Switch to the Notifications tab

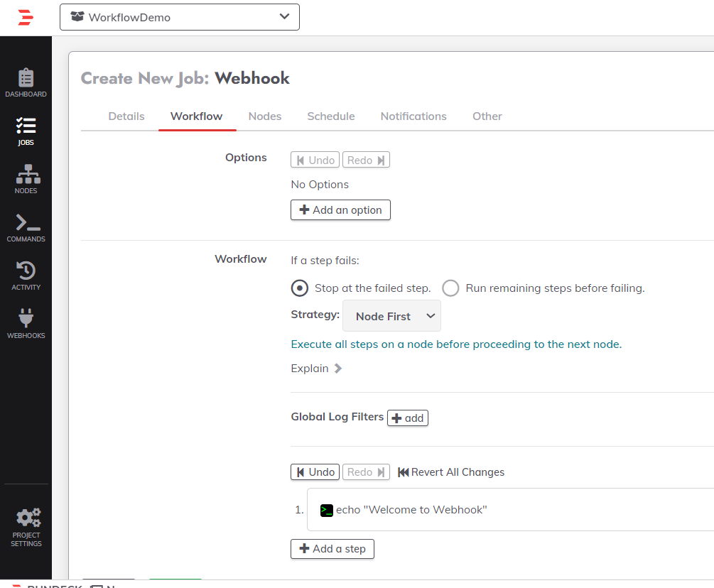413,116
